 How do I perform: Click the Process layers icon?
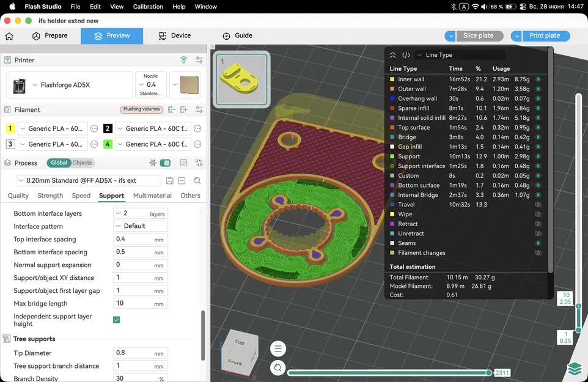[7, 163]
